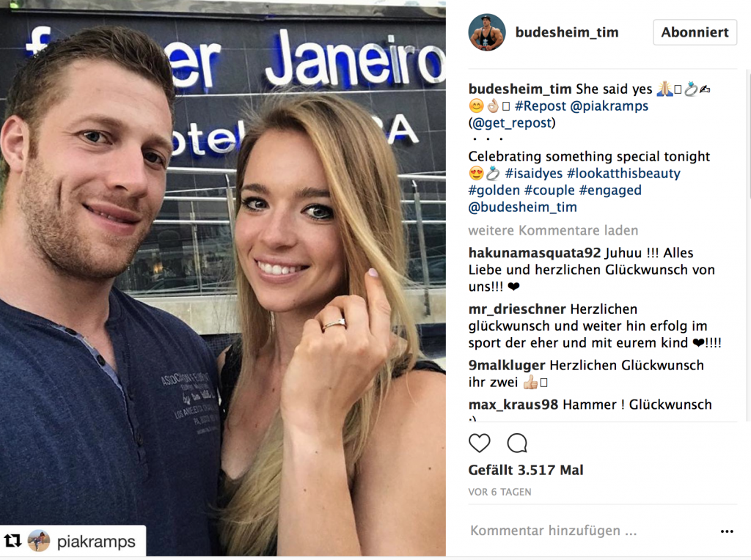Open the #engaged hashtag link
751x560 pixels.
point(610,191)
